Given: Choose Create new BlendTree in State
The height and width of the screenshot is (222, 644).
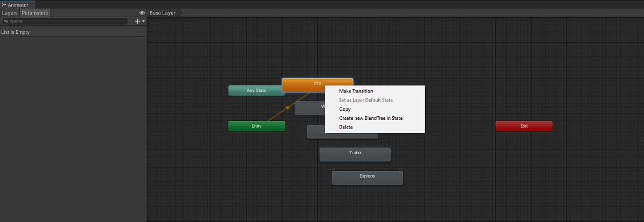Looking at the screenshot, I should 371,118.
